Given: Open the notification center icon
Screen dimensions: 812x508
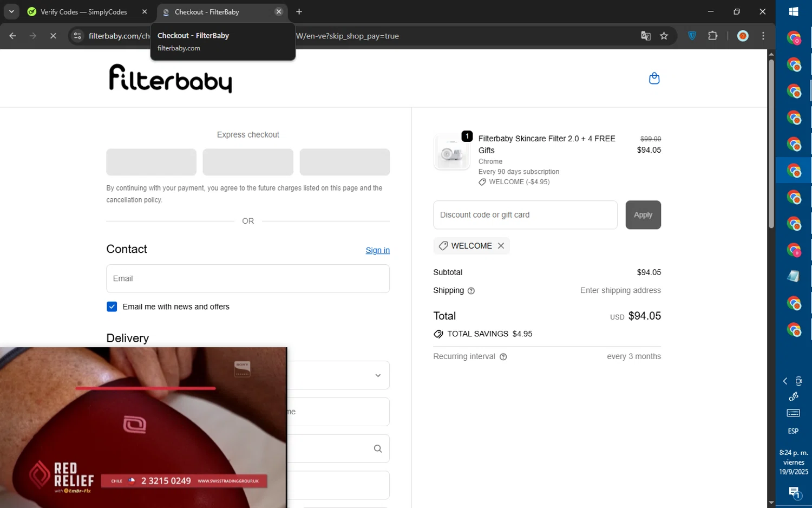Looking at the screenshot, I should (x=794, y=493).
